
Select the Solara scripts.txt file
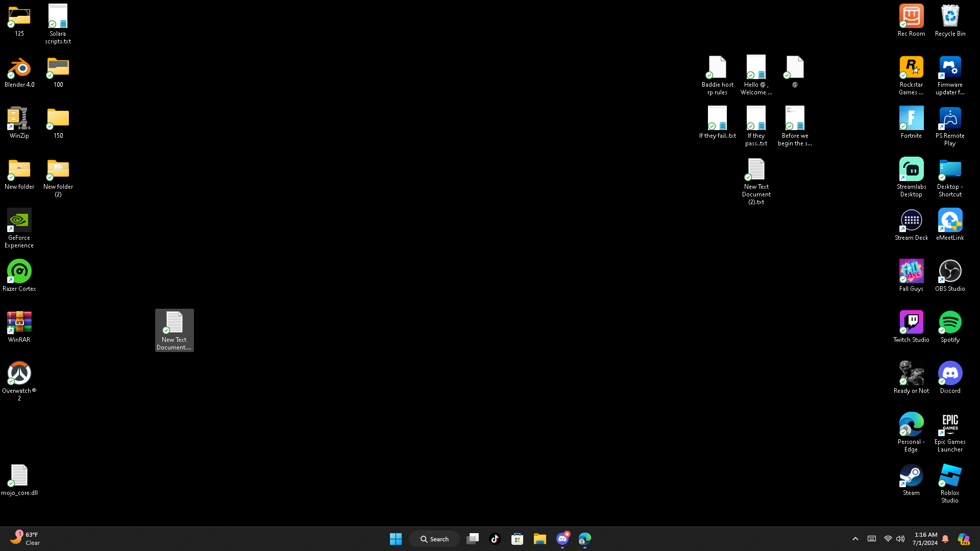58,24
